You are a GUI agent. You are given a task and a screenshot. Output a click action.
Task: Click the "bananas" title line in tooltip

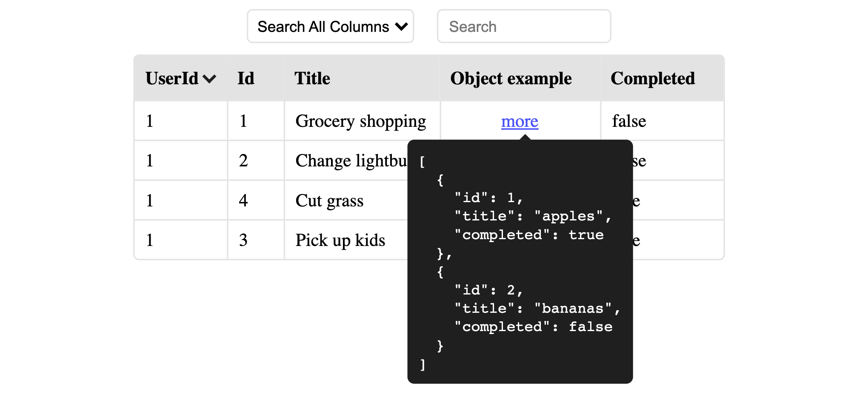pyautogui.click(x=537, y=308)
